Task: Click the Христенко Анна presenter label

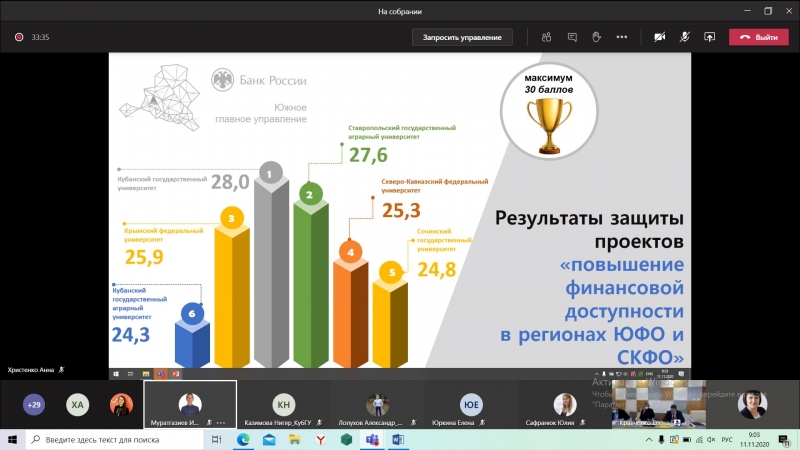Action: point(31,370)
